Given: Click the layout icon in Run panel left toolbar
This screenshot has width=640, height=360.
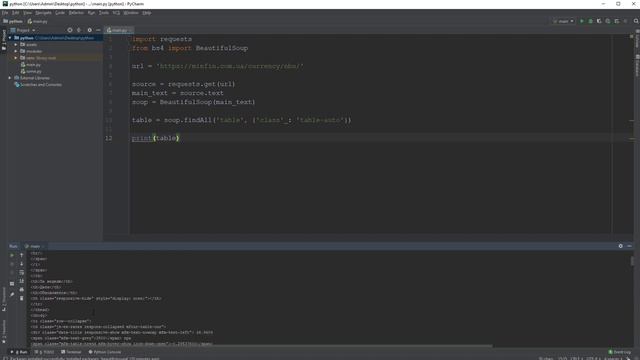Looking at the screenshot, I should coord(12,284).
